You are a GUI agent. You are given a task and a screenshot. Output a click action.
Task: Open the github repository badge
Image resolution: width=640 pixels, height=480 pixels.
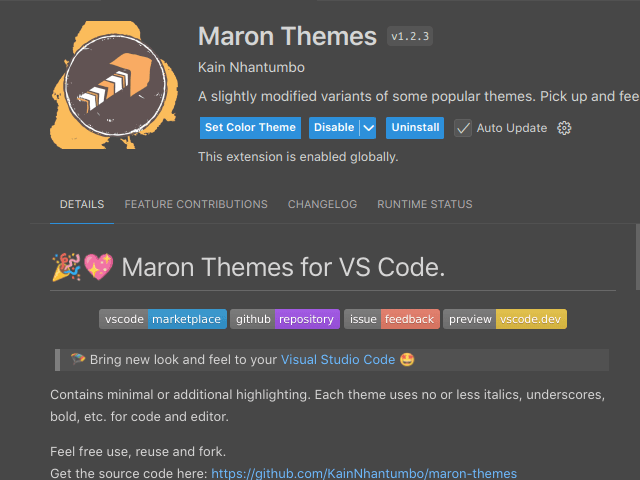[285, 319]
